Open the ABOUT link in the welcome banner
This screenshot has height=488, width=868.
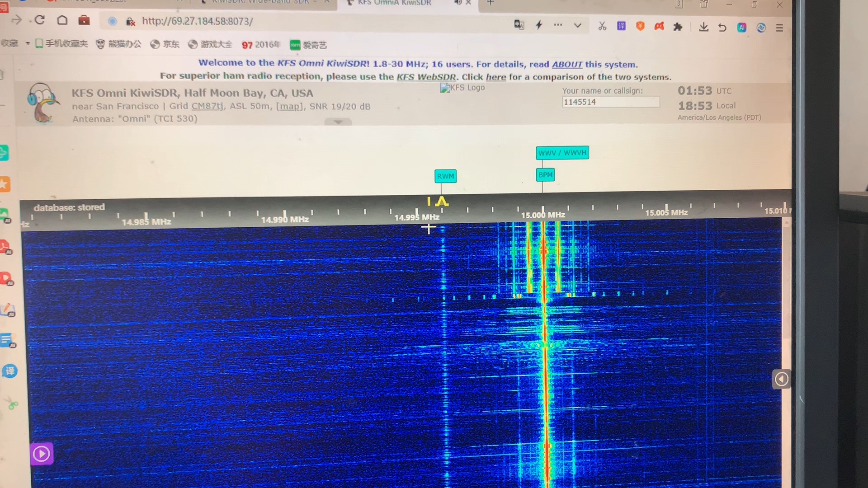[567, 65]
